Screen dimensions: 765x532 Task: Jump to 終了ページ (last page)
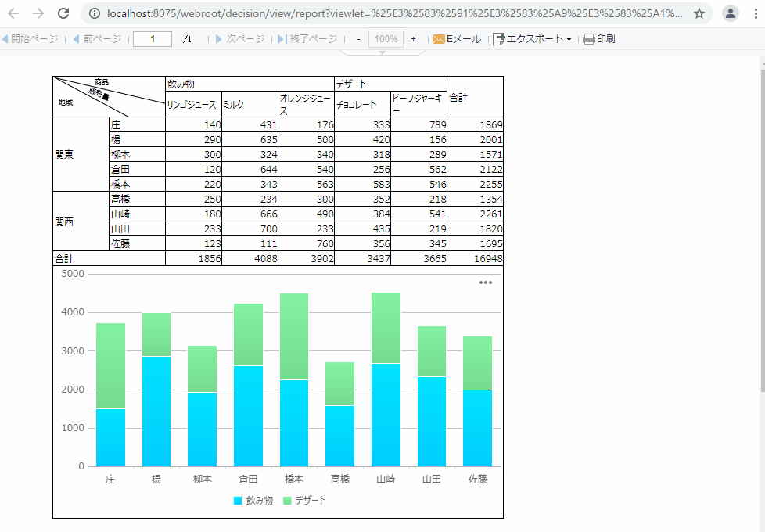(307, 39)
